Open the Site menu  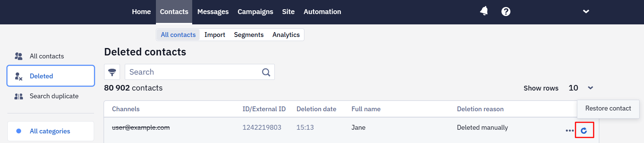click(288, 12)
